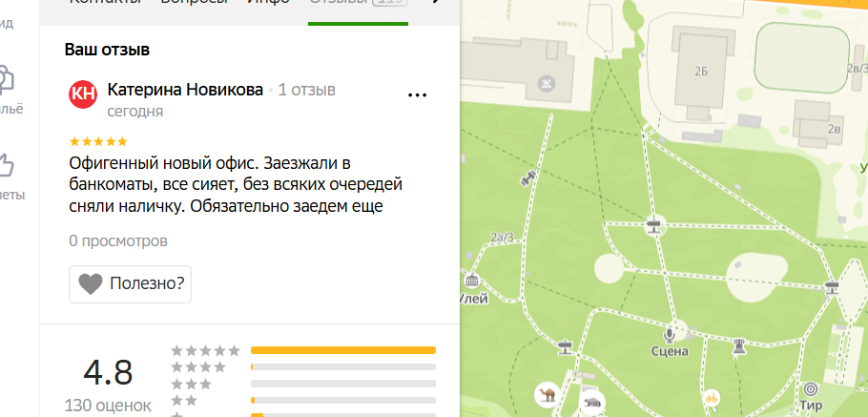Click the dumbbell fitness icon on the map
This screenshot has width=868, height=417.
(x=527, y=178)
